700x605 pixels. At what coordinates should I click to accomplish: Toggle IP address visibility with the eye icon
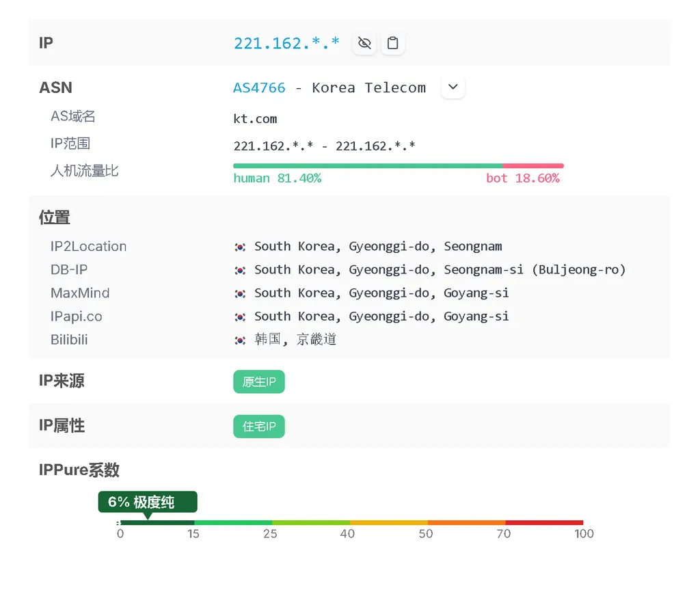[364, 42]
